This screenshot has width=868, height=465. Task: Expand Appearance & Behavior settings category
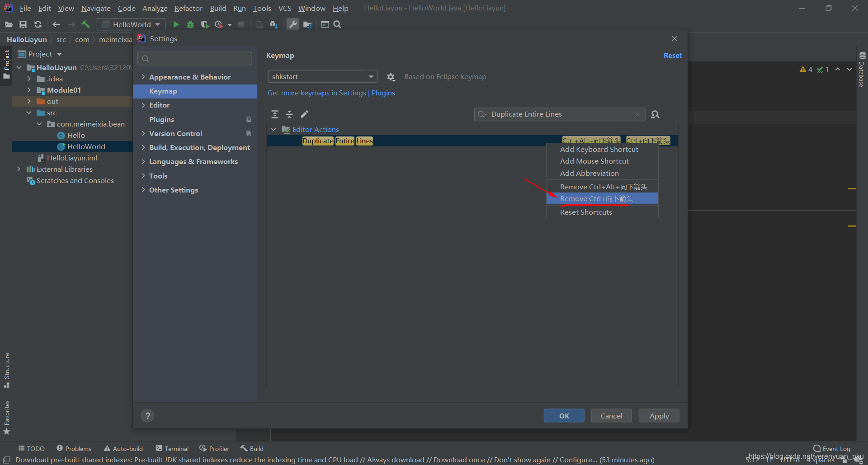coord(143,77)
